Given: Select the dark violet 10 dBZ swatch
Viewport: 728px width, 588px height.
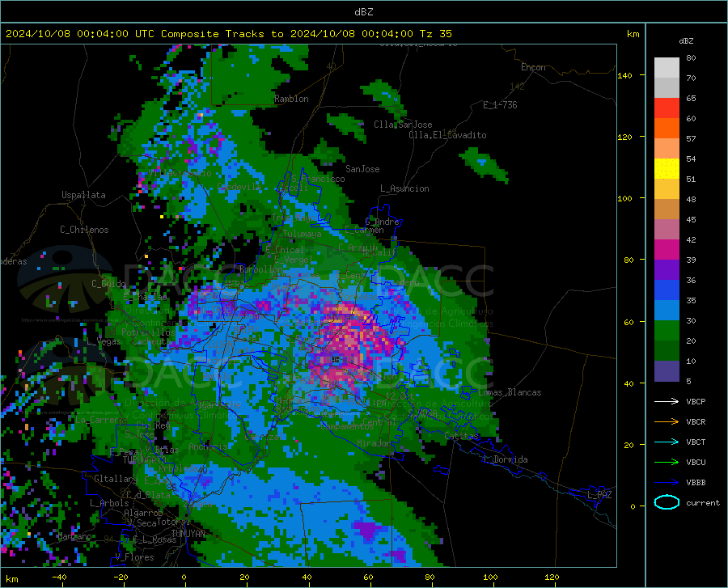Looking at the screenshot, I should 667,371.
